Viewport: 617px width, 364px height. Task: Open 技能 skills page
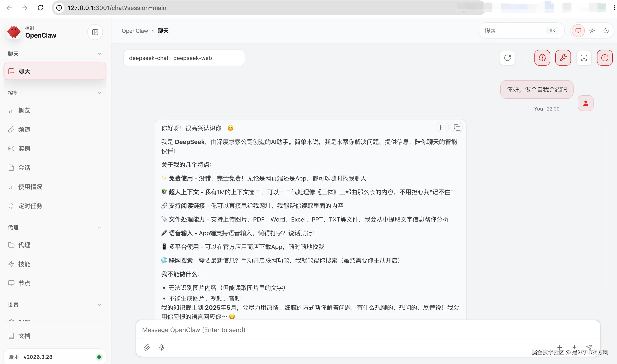tap(55, 264)
